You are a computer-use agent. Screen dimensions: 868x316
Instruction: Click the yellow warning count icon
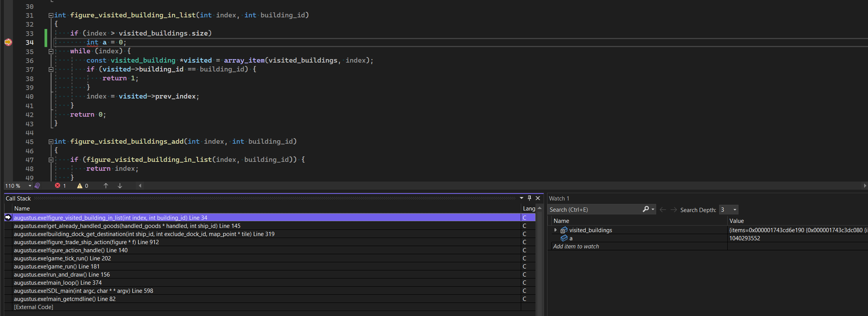click(x=80, y=186)
